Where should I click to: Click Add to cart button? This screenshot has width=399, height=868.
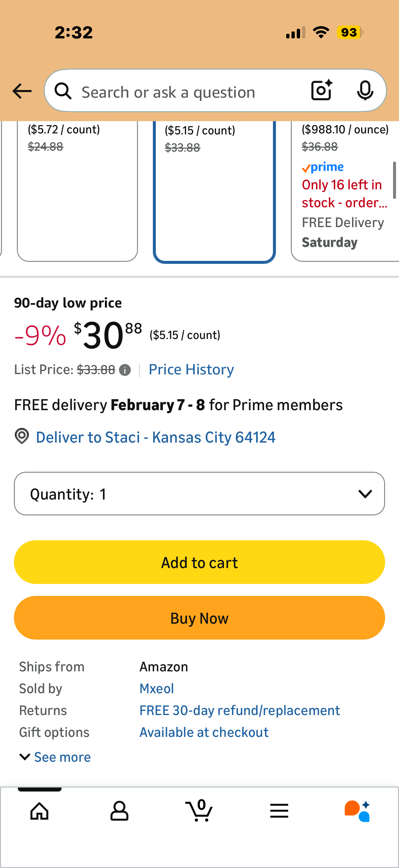199,562
